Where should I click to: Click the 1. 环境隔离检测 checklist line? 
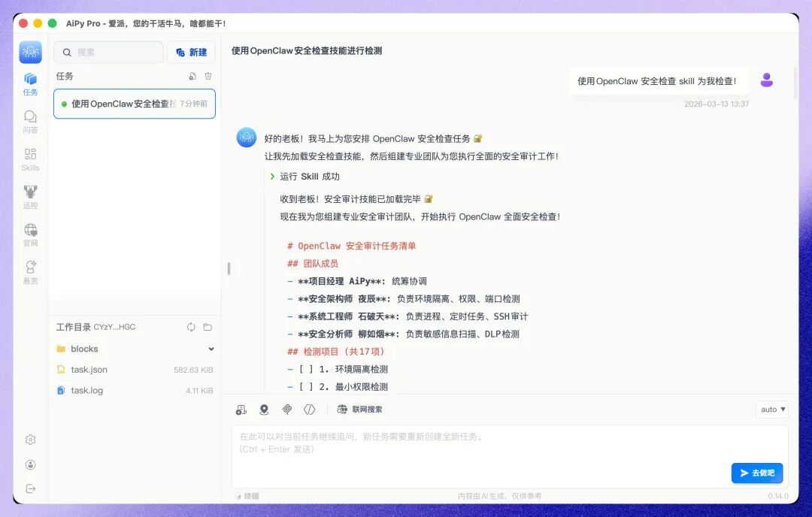coord(338,369)
